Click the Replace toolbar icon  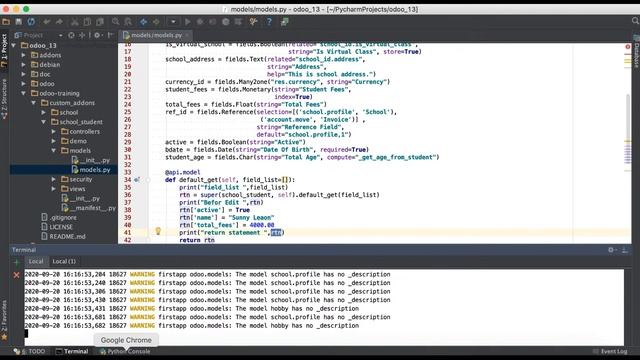[128, 22]
